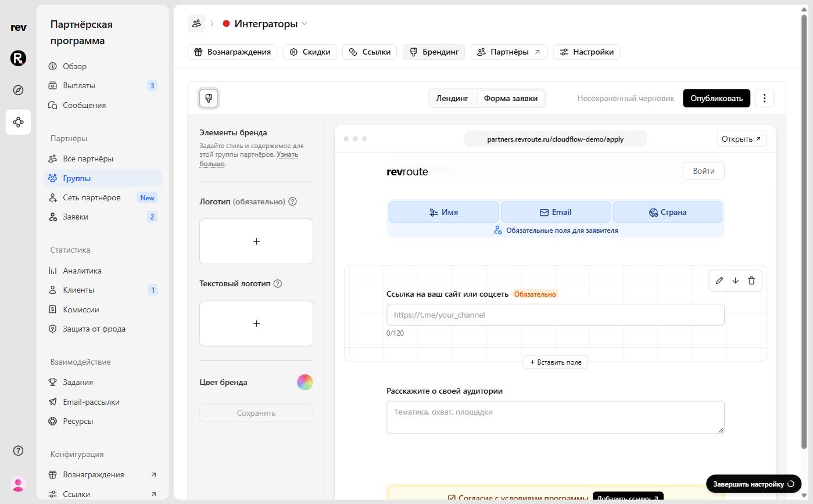Open the brand color picker swatch
This screenshot has height=504, width=813.
(x=305, y=382)
